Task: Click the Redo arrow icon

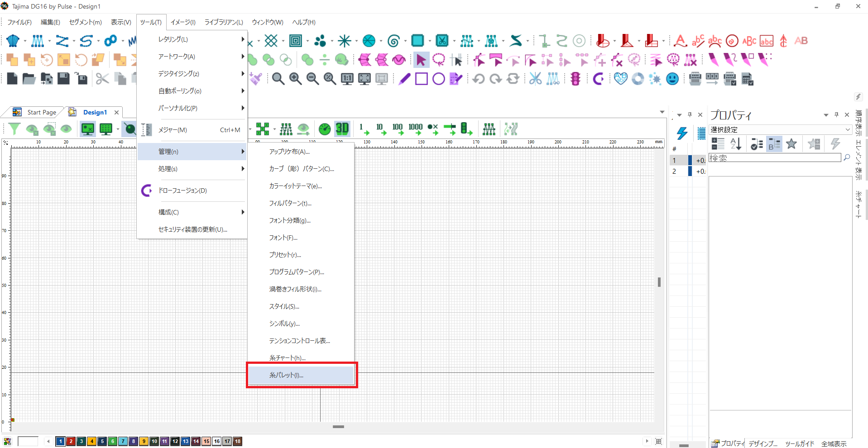Action: pyautogui.click(x=496, y=79)
